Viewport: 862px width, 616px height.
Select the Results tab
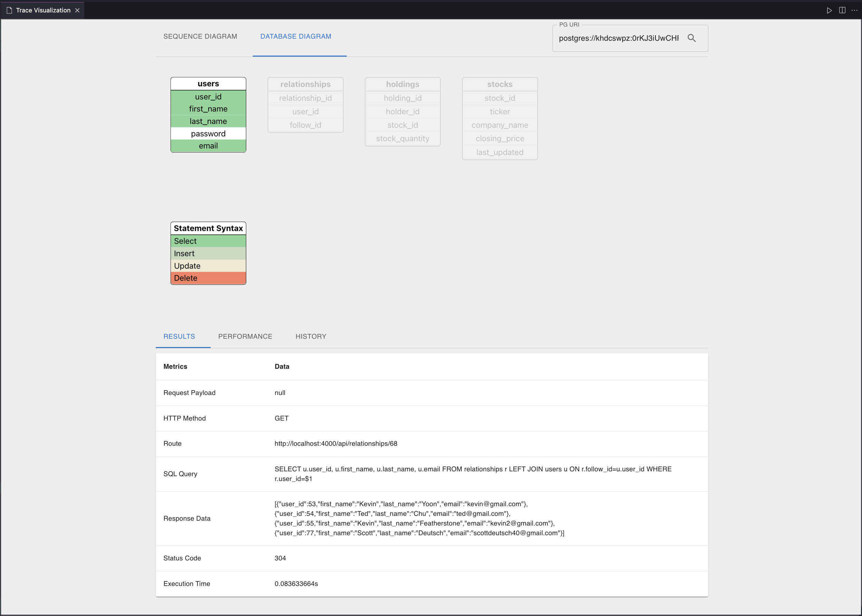[179, 336]
